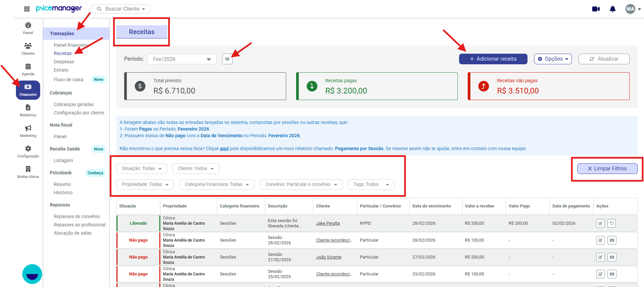Toggle values visibility eye icon

click(227, 59)
